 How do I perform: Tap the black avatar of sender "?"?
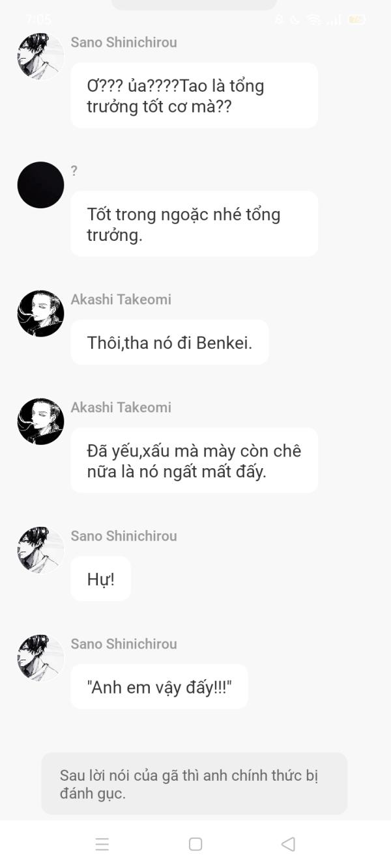pos(40,185)
